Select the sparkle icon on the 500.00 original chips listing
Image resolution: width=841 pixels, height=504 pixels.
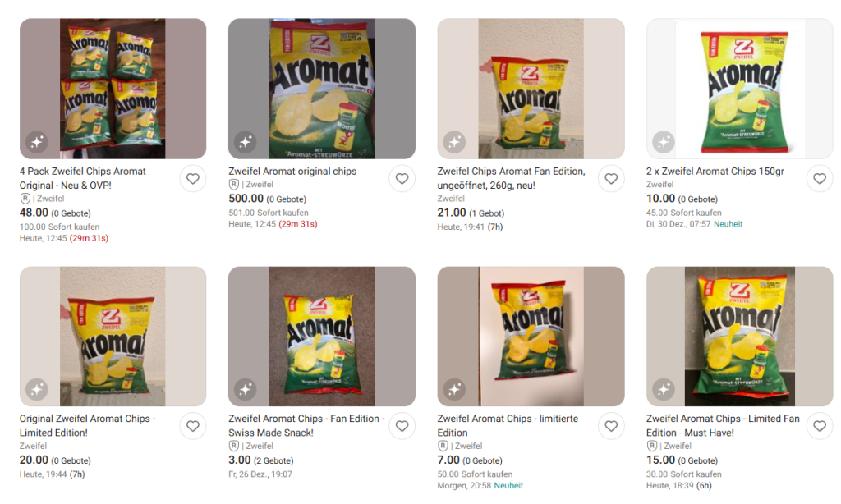(x=246, y=142)
